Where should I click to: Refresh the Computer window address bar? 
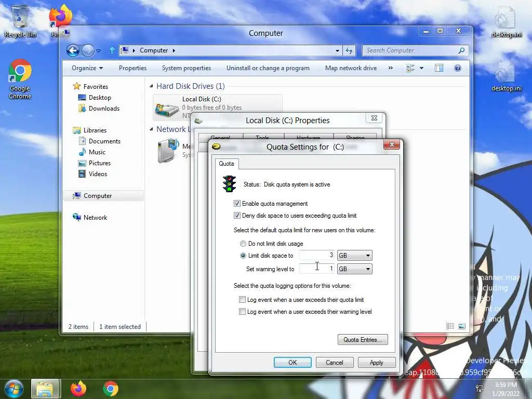click(x=349, y=50)
